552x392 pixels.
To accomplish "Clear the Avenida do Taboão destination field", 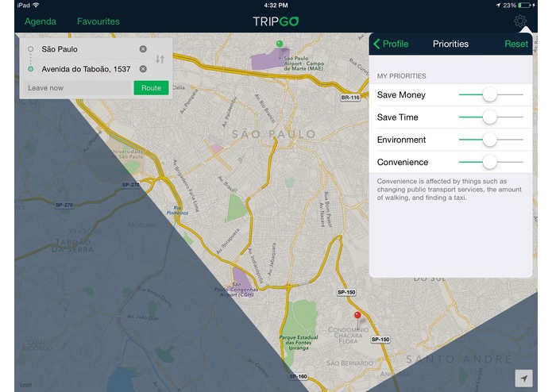I will tap(143, 69).
